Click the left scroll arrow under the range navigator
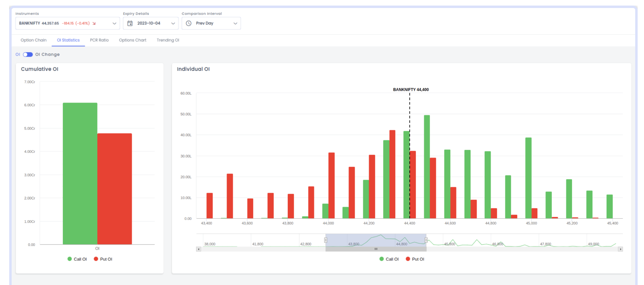This screenshot has height=285, width=644. pyautogui.click(x=198, y=249)
